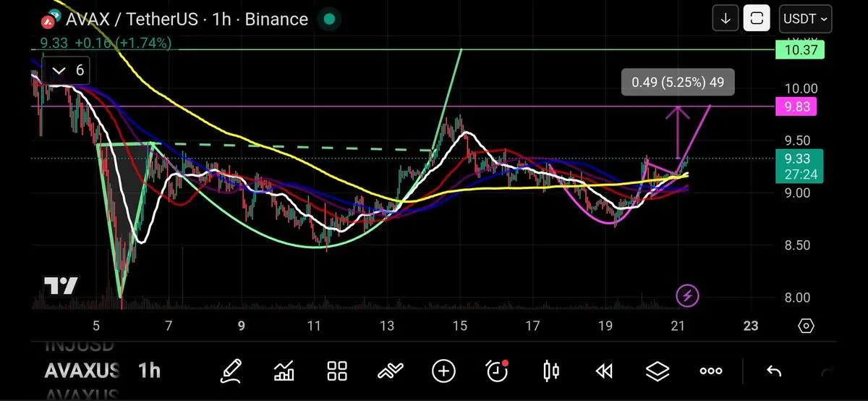The width and height of the screenshot is (868, 401).
Task: Open the layout grid templates icon
Action: click(x=337, y=371)
